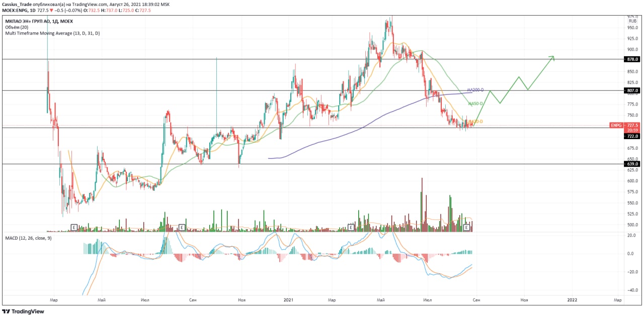Click 950.0 on the price axis
The height and width of the screenshot is (318, 644).
click(632, 28)
